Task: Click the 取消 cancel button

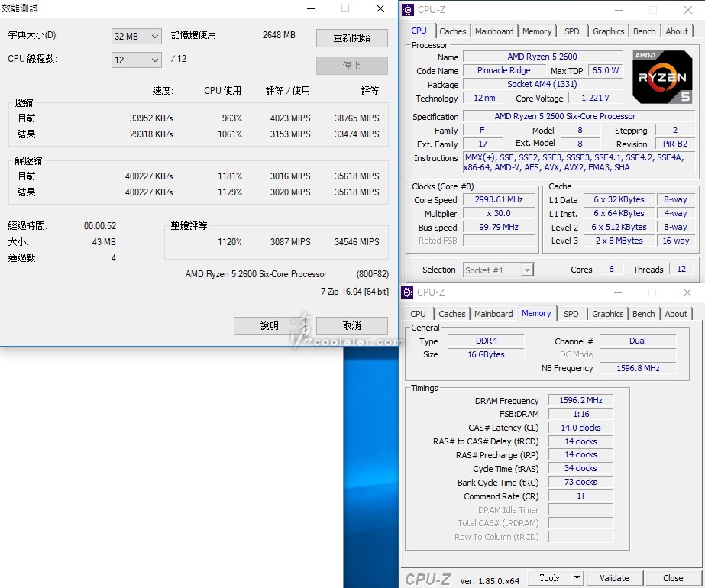Action: 351,325
